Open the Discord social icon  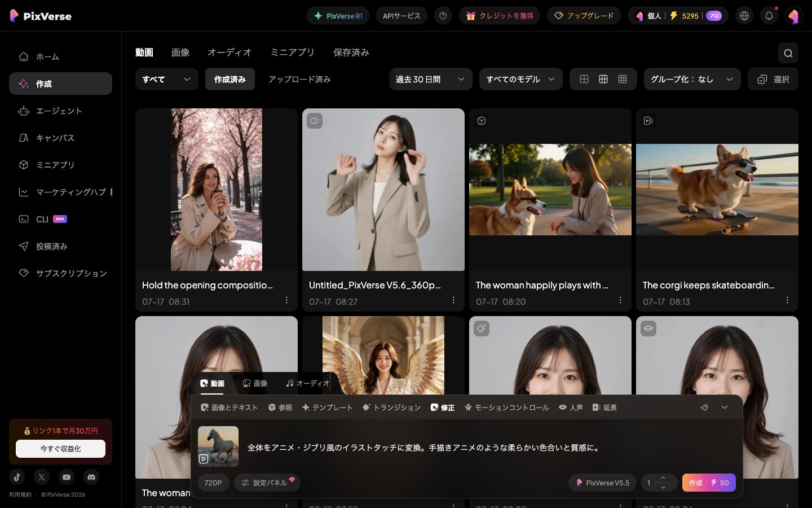(91, 477)
